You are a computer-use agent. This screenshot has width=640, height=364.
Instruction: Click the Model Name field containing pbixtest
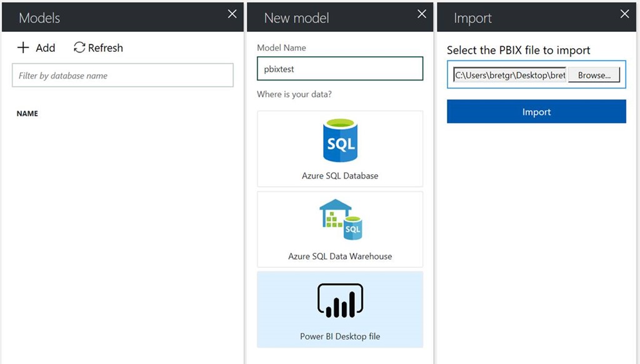pos(340,69)
